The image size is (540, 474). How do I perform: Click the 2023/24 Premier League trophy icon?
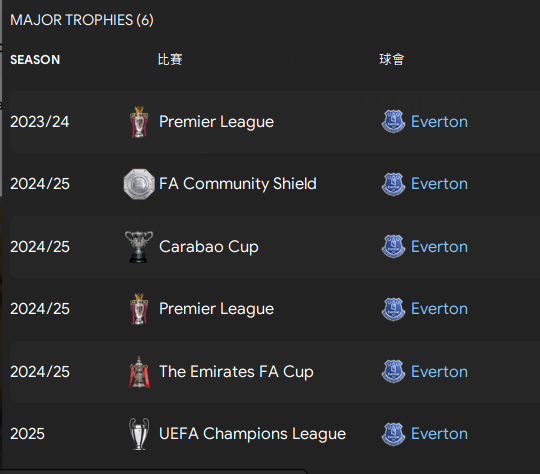click(x=139, y=122)
